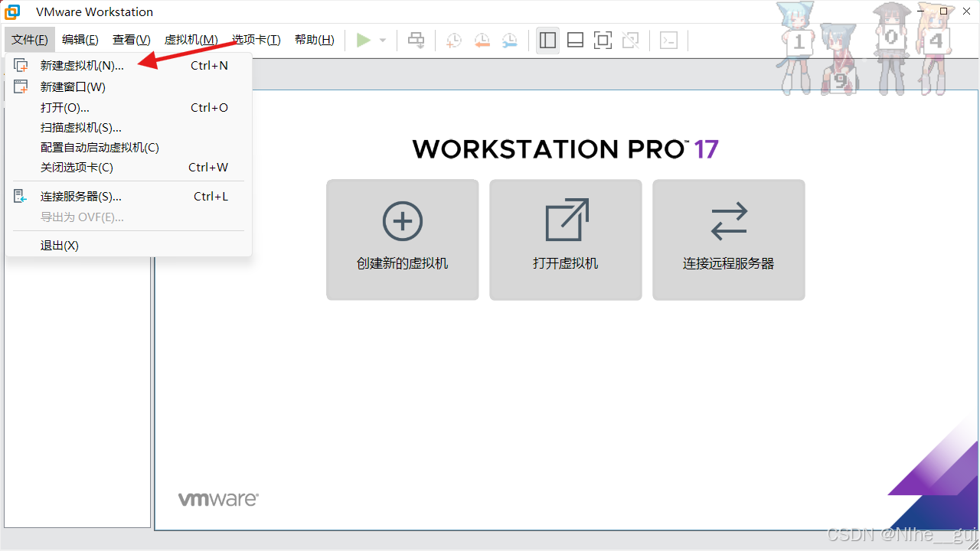Choose 扫描虚拟机(S)... menu entry
The height and width of the screenshot is (551, 980).
click(128, 128)
